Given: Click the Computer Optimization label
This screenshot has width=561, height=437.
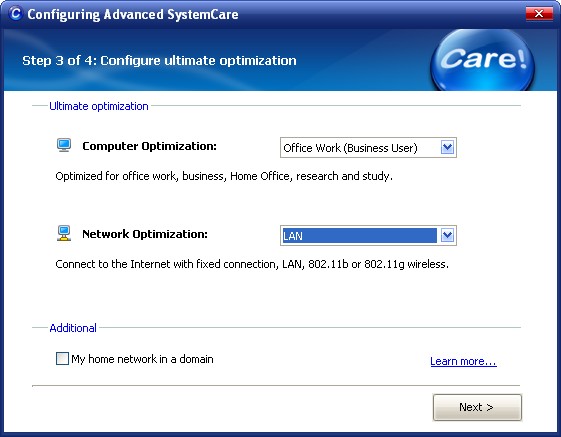Looking at the screenshot, I should pos(150,146).
